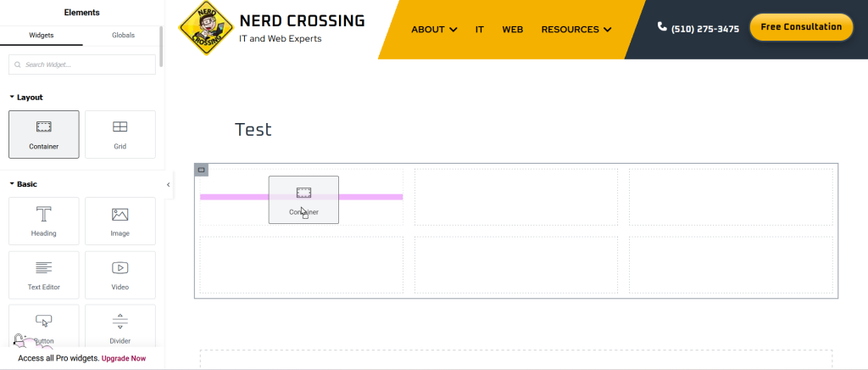This screenshot has height=370, width=868.
Task: Click the container handle icon on grid
Action: click(202, 170)
